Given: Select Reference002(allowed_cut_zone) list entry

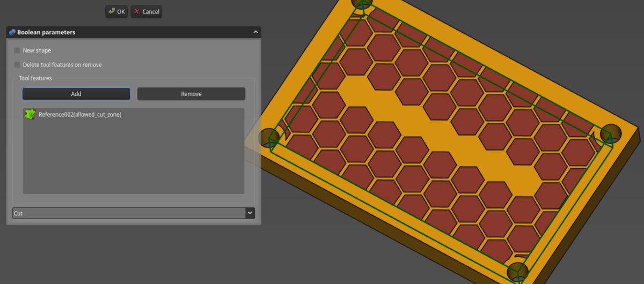Looking at the screenshot, I should tap(133, 114).
